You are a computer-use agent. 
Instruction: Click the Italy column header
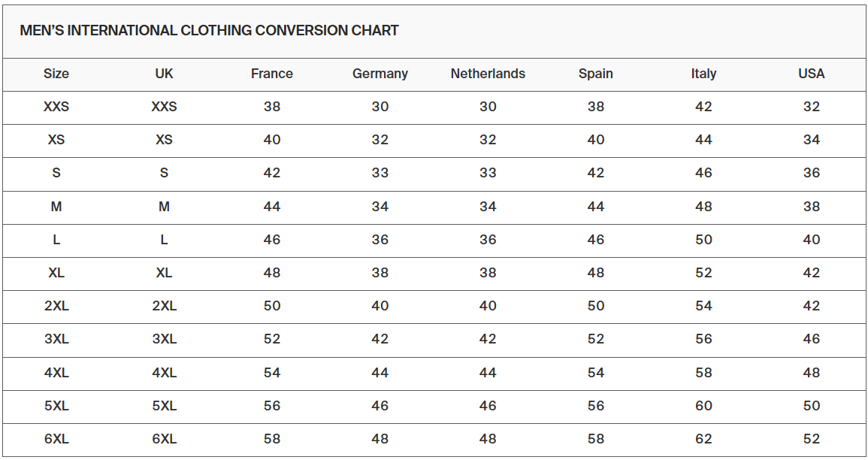click(x=703, y=74)
